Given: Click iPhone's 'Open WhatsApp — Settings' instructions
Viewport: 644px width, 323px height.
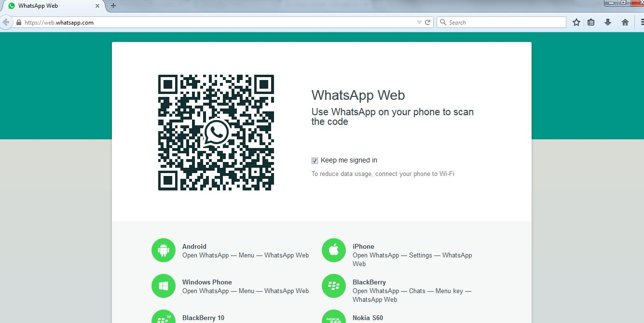Looking at the screenshot, I should (x=412, y=259).
